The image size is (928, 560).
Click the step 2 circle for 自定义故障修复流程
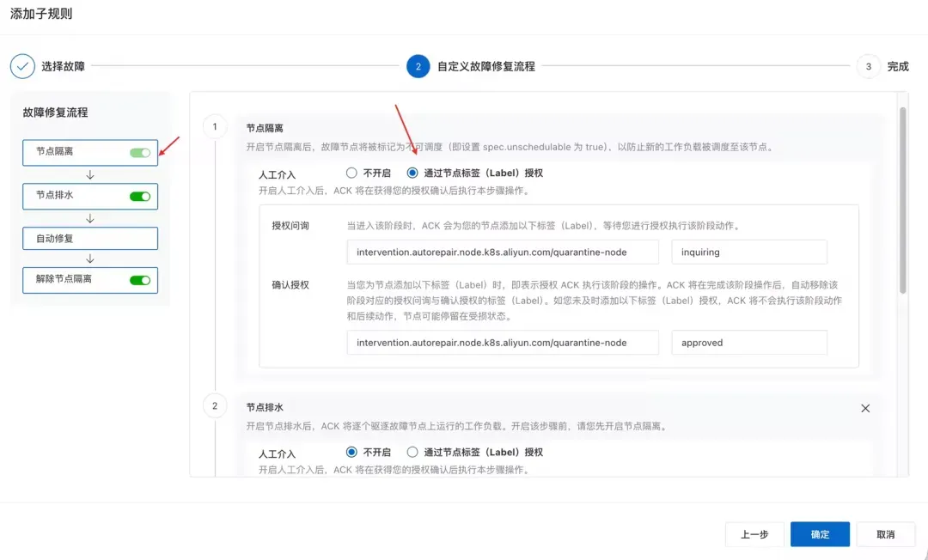tap(418, 66)
